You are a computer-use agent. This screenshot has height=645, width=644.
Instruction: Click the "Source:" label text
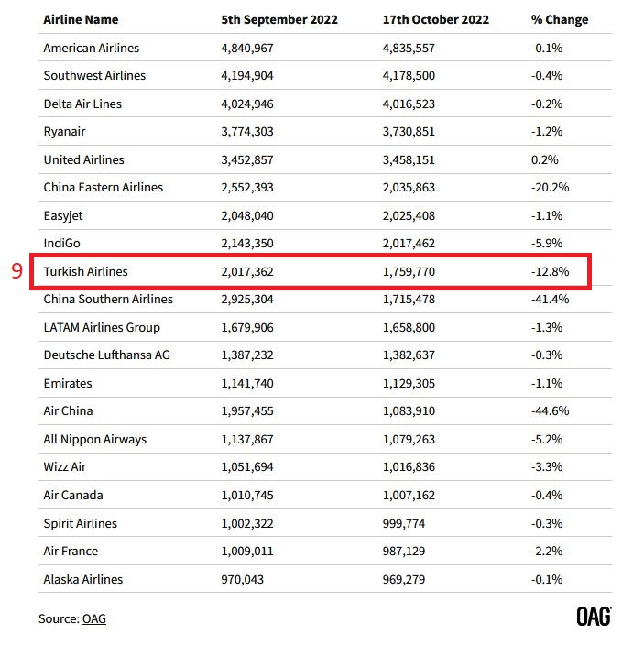(59, 618)
